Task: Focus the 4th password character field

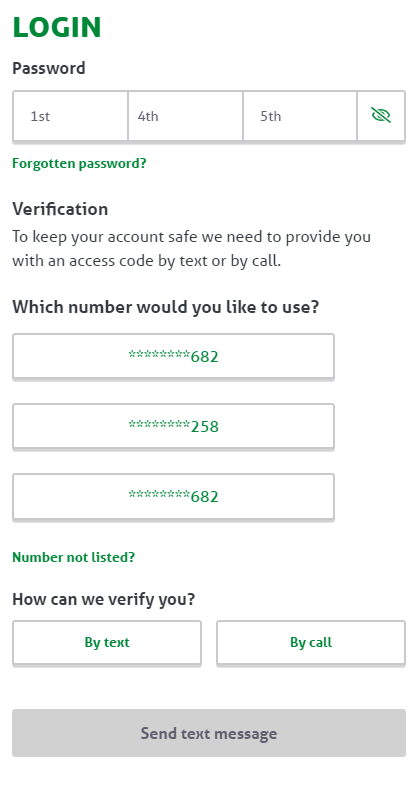Action: pyautogui.click(x=185, y=116)
